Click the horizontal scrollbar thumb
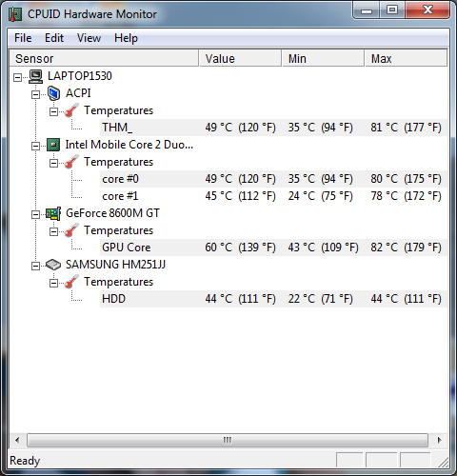Screen dimensions: 457x476 (x=228, y=441)
